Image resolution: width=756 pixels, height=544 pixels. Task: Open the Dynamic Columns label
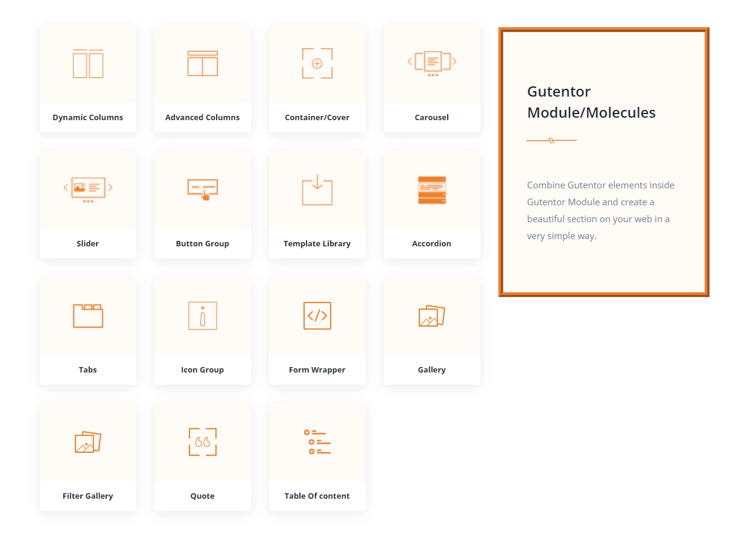[x=88, y=118]
